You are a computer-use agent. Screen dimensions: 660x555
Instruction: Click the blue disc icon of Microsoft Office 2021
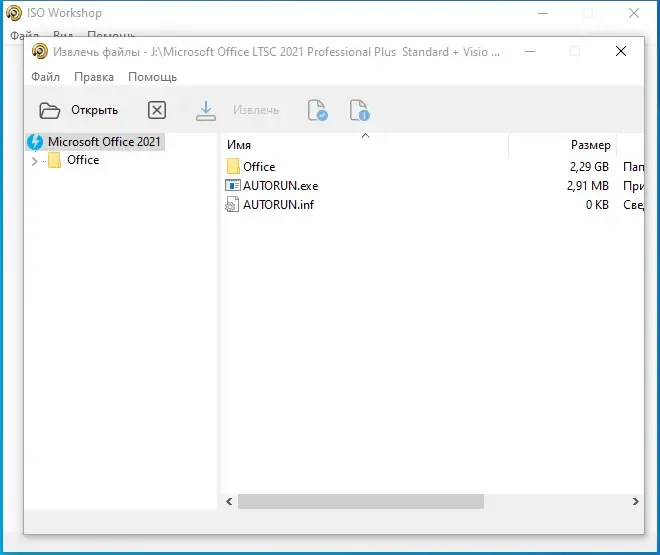[35, 142]
